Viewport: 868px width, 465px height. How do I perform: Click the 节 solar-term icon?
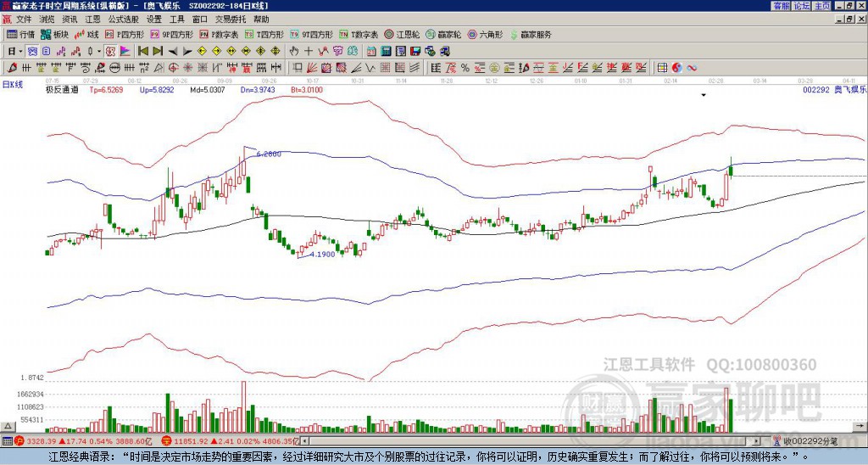337,51
